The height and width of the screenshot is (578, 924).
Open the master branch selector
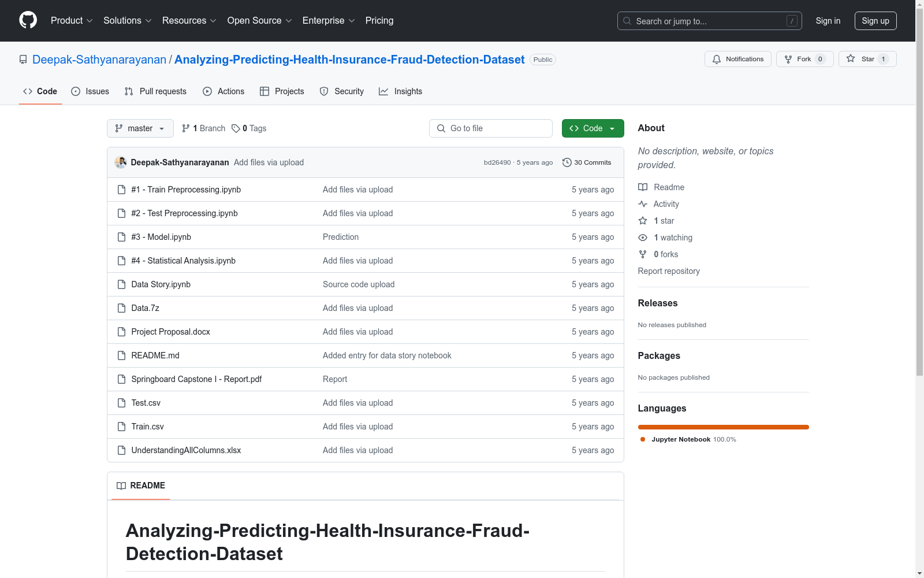point(140,128)
